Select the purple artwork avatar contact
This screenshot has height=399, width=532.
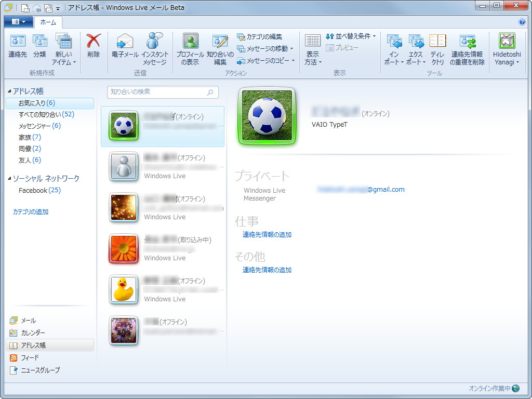pos(163,331)
